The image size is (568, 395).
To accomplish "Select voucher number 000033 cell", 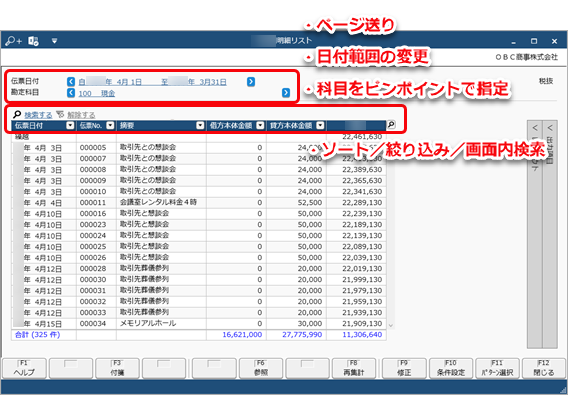I will 96,312.
